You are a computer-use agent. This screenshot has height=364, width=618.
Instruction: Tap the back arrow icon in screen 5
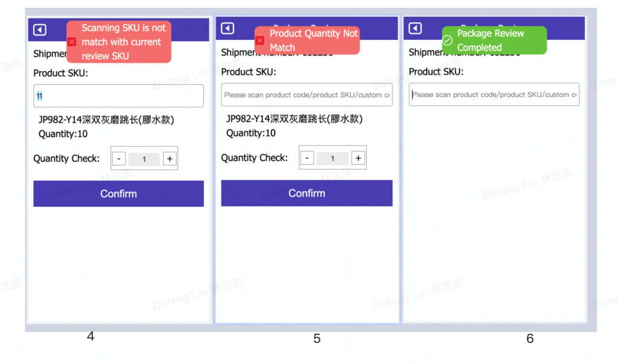(228, 28)
